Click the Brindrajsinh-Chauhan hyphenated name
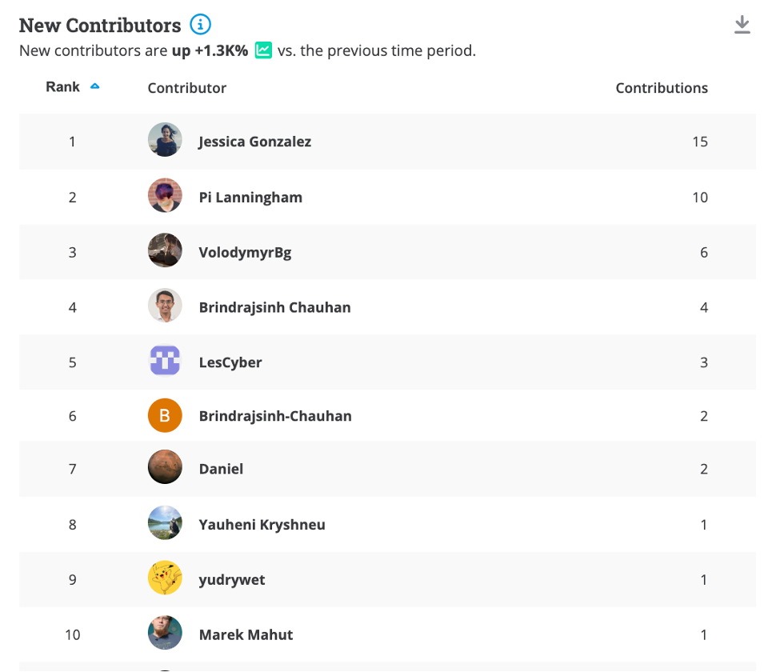This screenshot has width=784, height=672. point(275,416)
